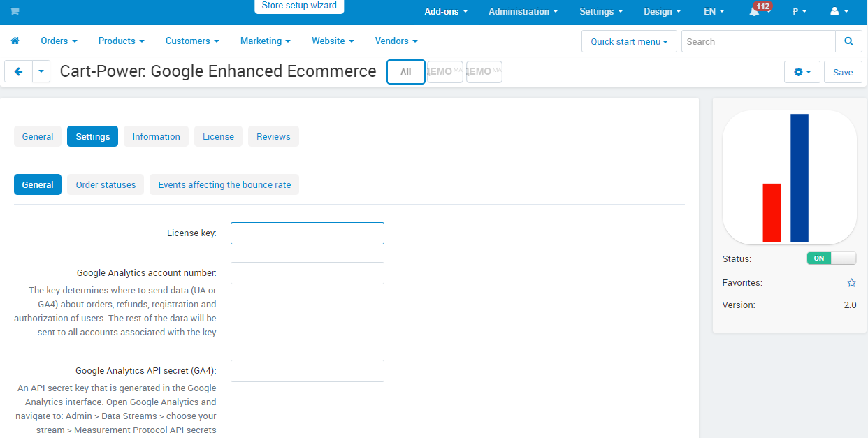Screen dimensions: 868x438
Task: Open the Website menu
Action: pos(333,41)
